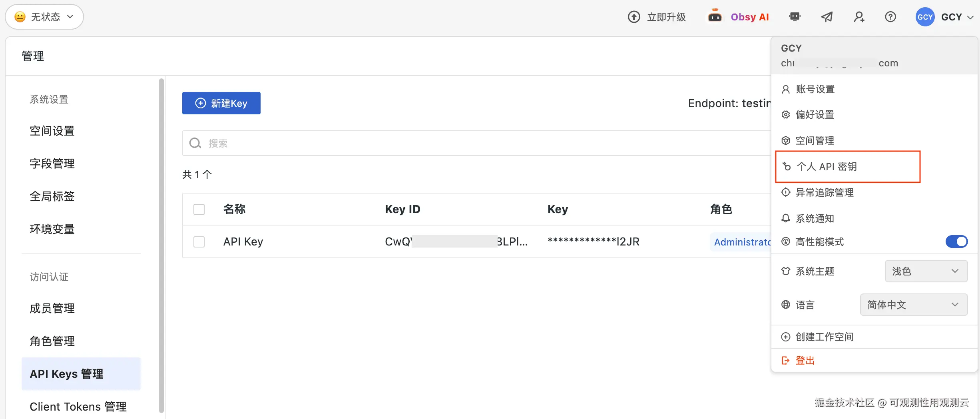Select account settings menu entry
Image resolution: width=980 pixels, height=419 pixels.
(x=815, y=89)
